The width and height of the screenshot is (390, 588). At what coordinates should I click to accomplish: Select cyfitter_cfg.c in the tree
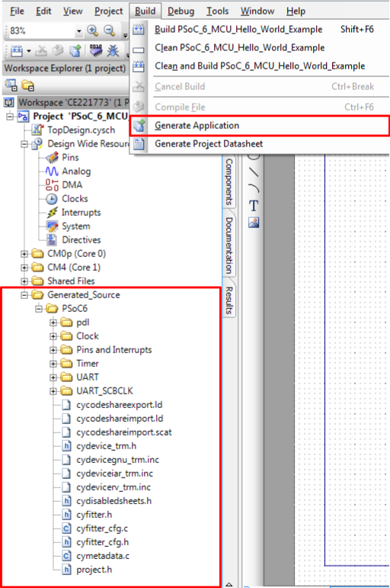pyautogui.click(x=102, y=529)
